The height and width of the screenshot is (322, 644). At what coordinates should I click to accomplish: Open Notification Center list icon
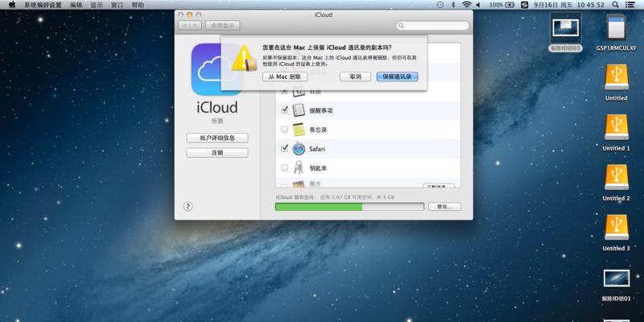[x=630, y=5]
